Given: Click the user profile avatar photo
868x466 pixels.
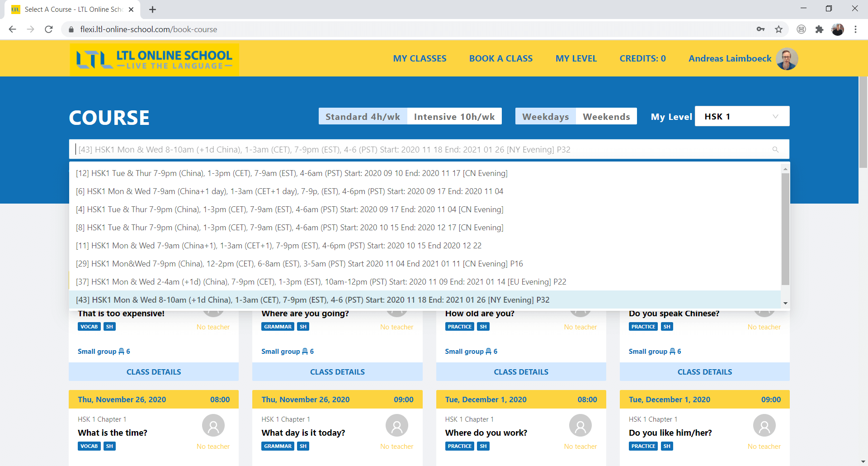Looking at the screenshot, I should (787, 59).
